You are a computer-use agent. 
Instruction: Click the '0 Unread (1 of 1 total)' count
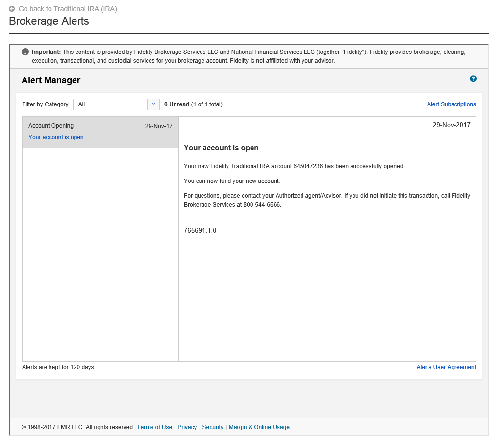193,104
